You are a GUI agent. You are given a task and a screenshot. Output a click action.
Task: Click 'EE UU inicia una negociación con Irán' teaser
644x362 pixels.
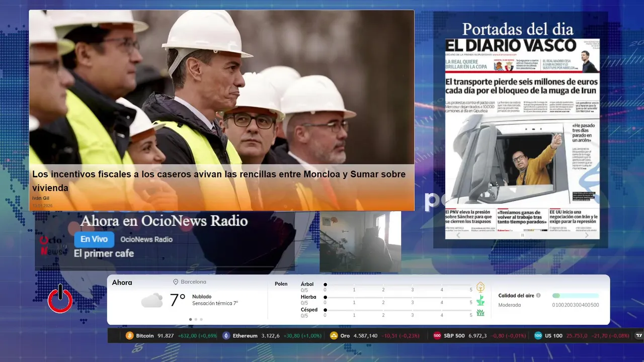tap(574, 217)
